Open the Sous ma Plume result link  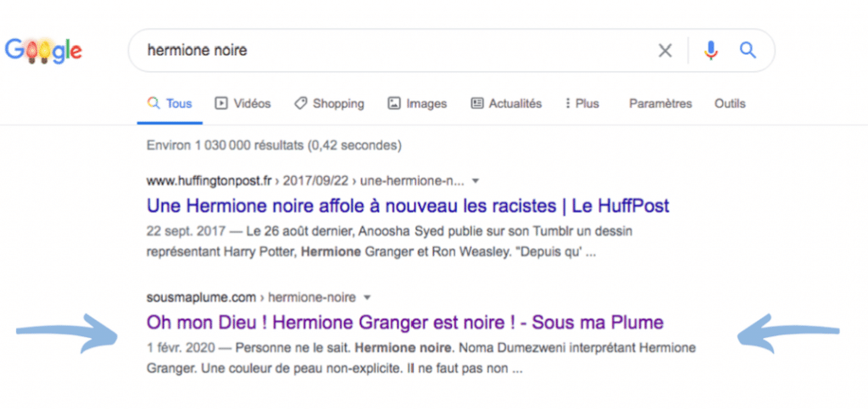pos(404,323)
